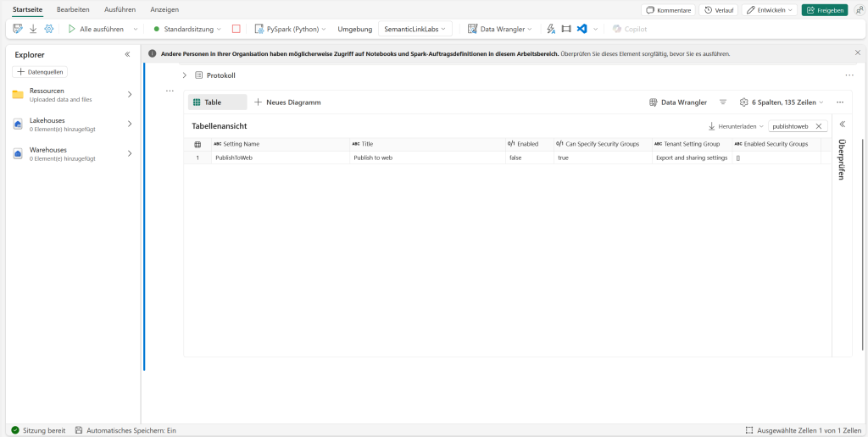Click the toolbar icon left of VS Code icon
The height and width of the screenshot is (437, 868).
pyautogui.click(x=565, y=29)
